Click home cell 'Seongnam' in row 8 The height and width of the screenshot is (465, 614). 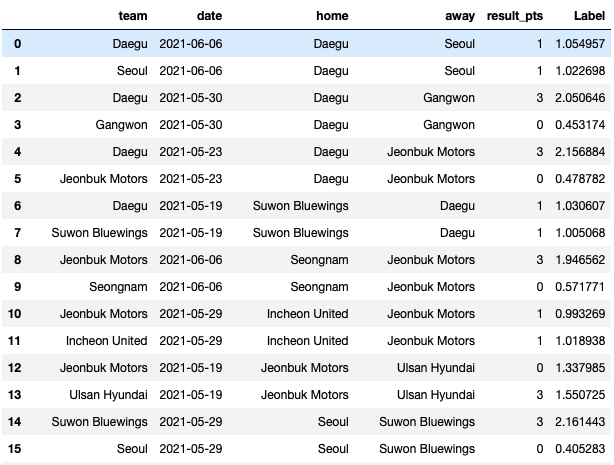pyautogui.click(x=320, y=261)
